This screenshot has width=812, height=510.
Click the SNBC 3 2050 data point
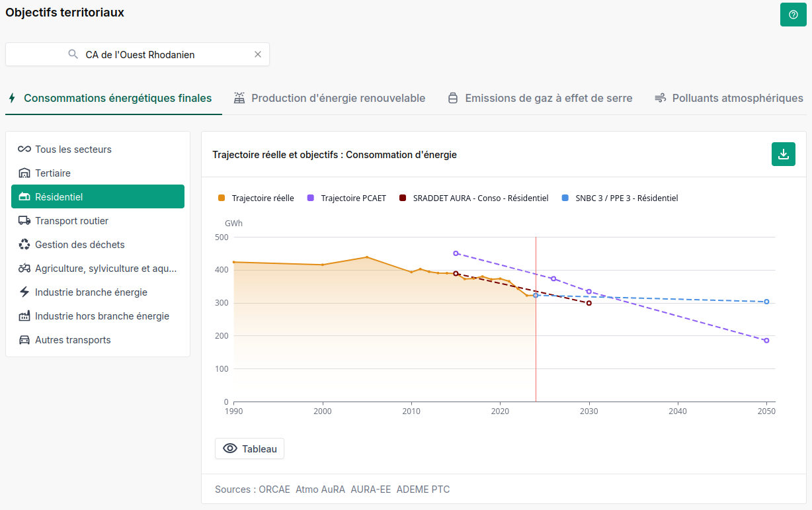coord(766,302)
